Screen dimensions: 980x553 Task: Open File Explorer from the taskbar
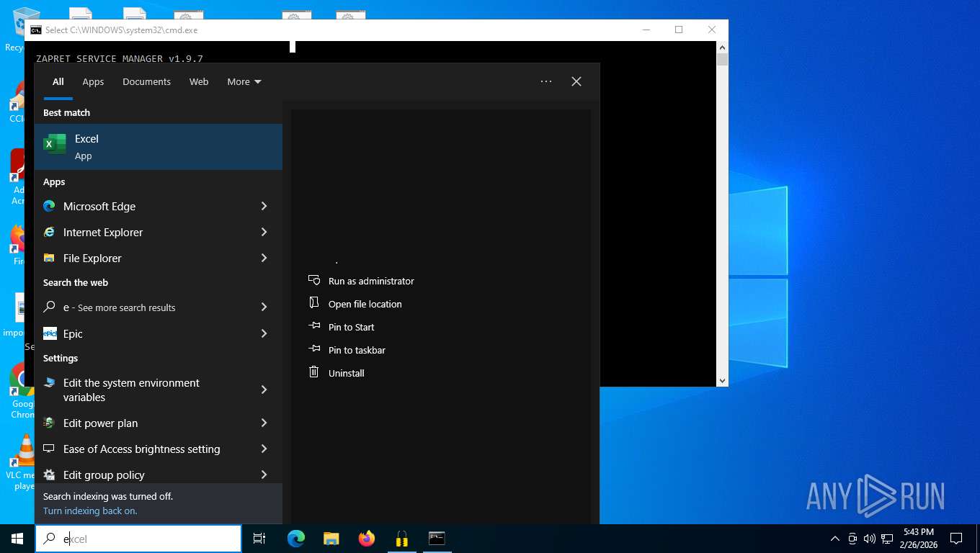(x=331, y=539)
